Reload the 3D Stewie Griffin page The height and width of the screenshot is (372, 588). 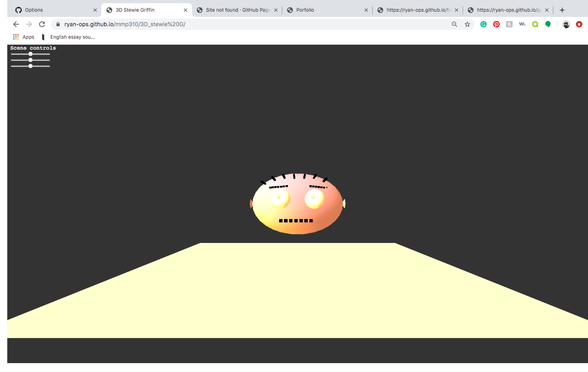coord(42,24)
